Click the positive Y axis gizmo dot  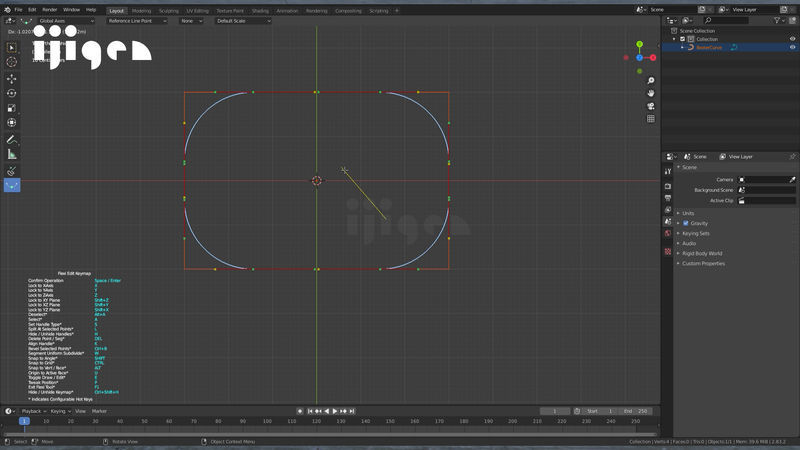[639, 44]
